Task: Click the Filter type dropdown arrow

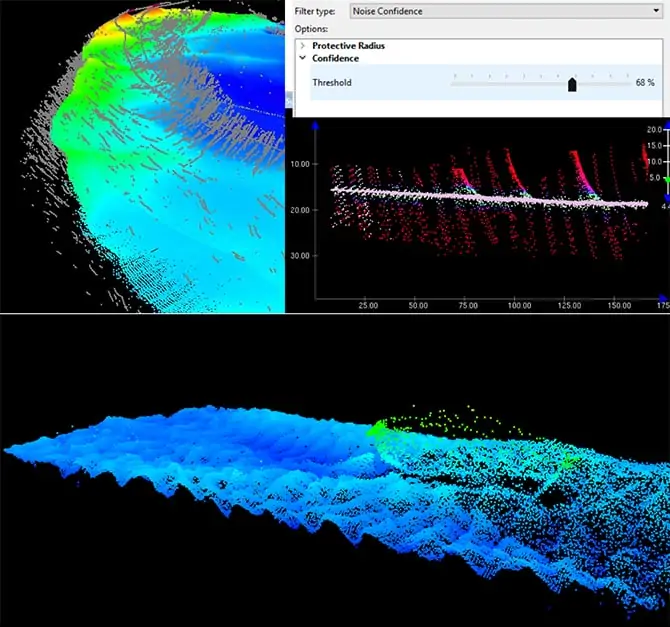Action: [656, 11]
